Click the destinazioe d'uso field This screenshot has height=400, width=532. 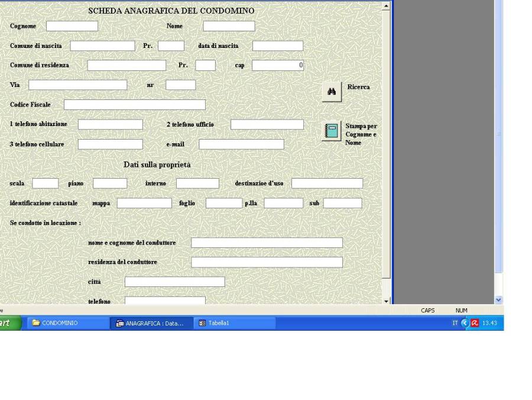coord(327,183)
